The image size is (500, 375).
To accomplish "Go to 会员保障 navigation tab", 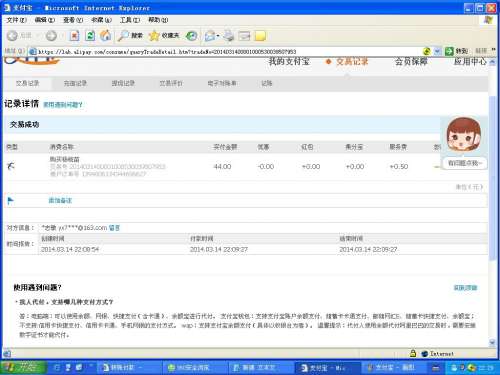I will pos(411,61).
